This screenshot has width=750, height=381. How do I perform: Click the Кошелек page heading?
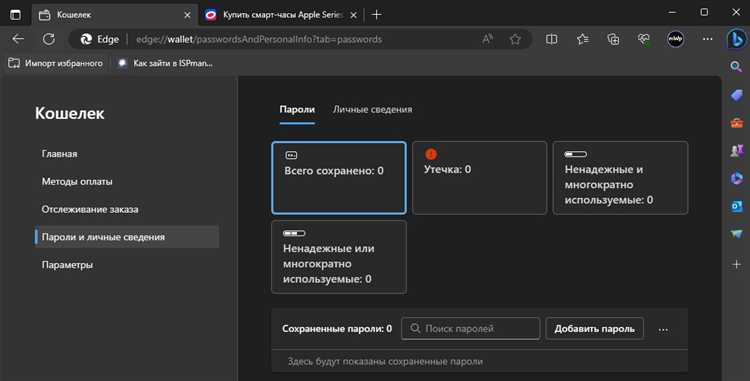point(69,114)
